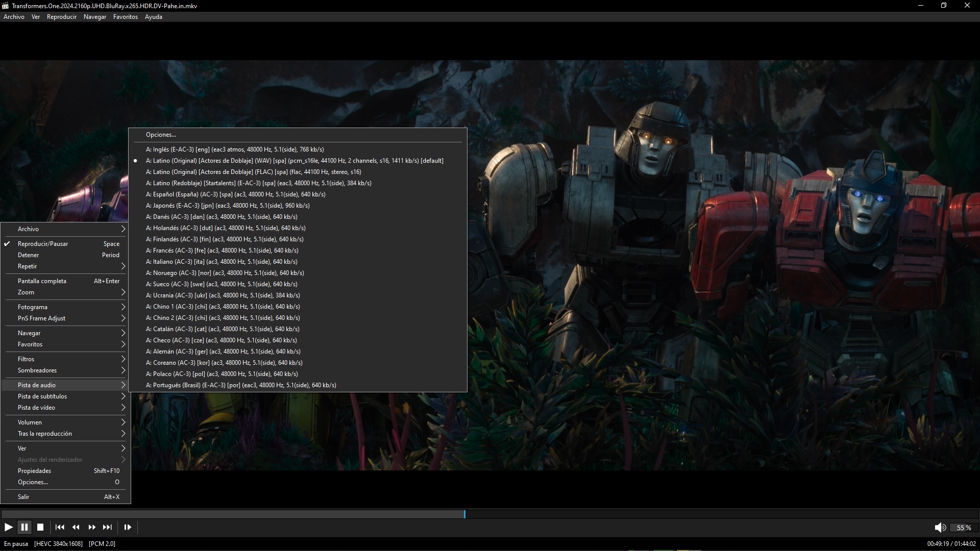Open Propiedades from the context menu

pyautogui.click(x=65, y=471)
